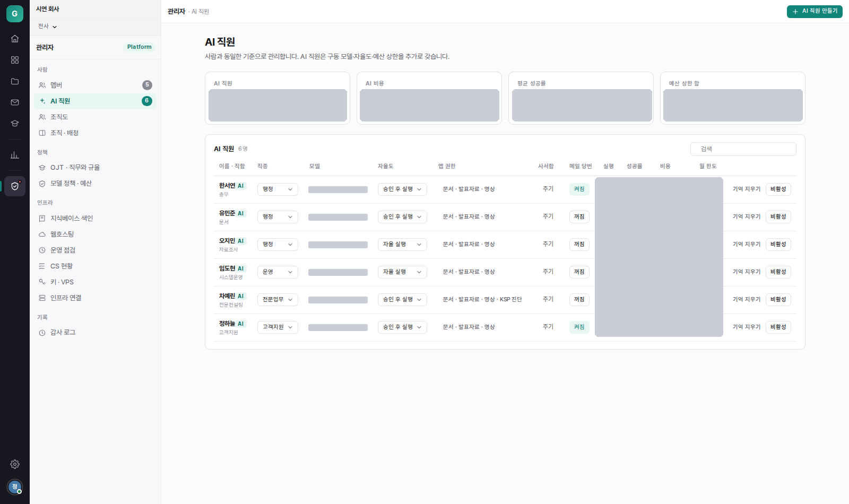
Task: Open the settings gear icon
Action: 15,464
